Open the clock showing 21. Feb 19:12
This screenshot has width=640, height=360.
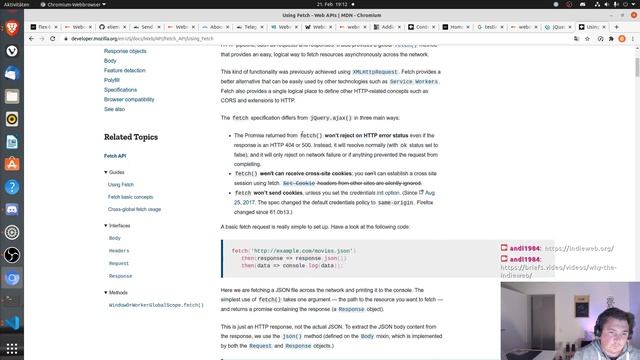click(x=332, y=4)
